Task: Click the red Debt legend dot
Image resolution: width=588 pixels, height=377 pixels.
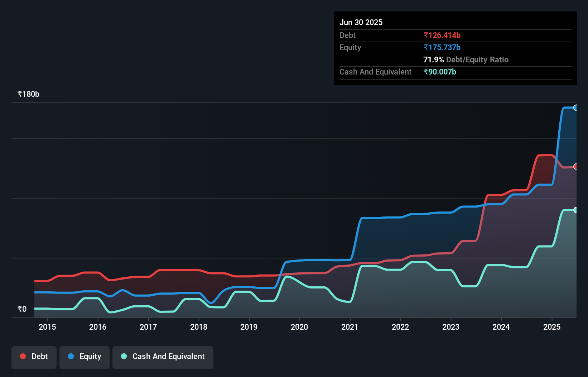Action: (x=23, y=356)
